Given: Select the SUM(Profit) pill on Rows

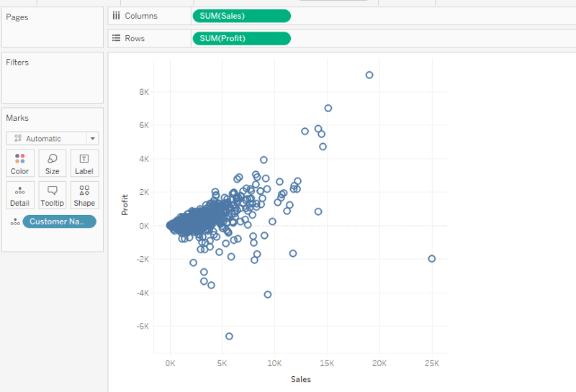Looking at the screenshot, I should coord(241,38).
